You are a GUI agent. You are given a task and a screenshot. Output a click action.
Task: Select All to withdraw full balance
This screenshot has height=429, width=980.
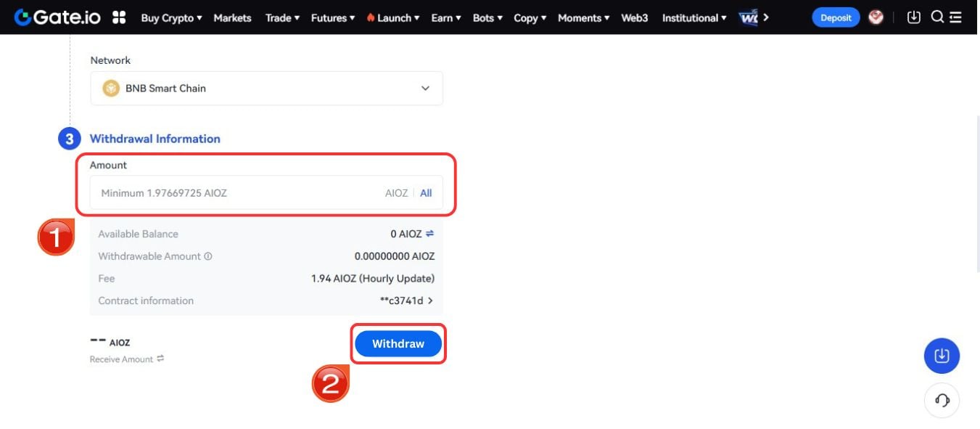coord(426,193)
